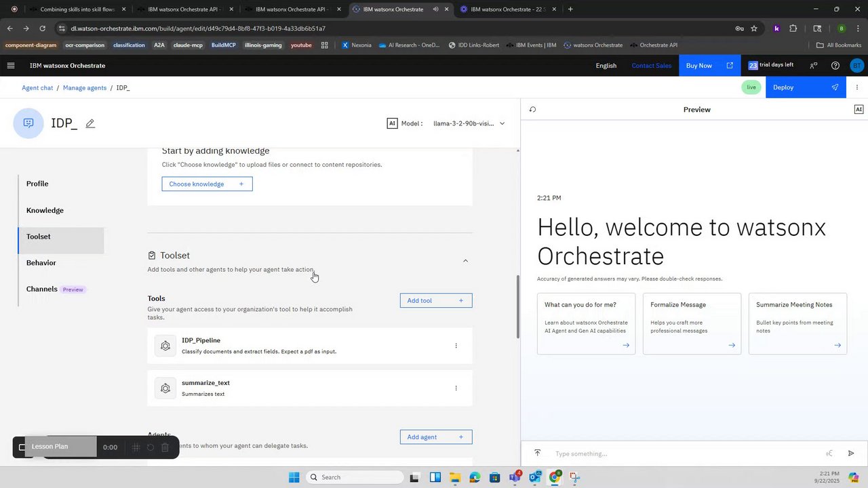Open the Windows Start menu
Image resolution: width=868 pixels, height=488 pixels.
click(294, 477)
